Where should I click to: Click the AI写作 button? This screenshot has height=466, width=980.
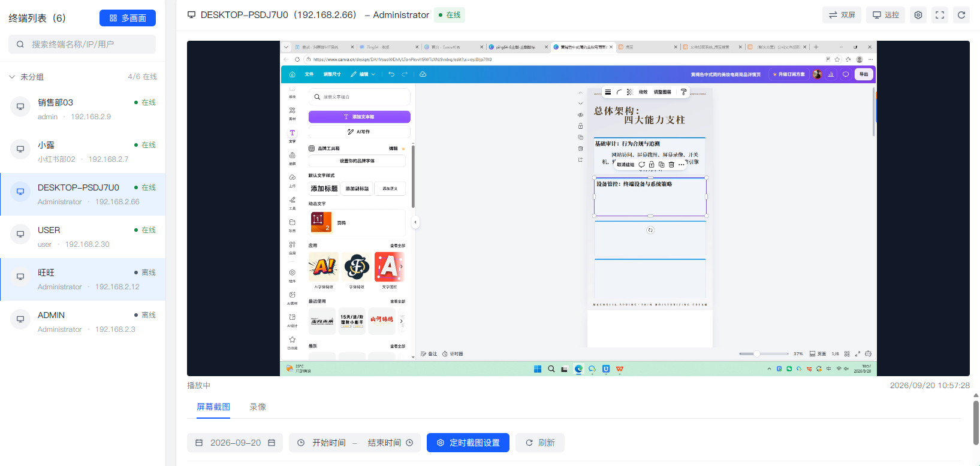(x=360, y=131)
